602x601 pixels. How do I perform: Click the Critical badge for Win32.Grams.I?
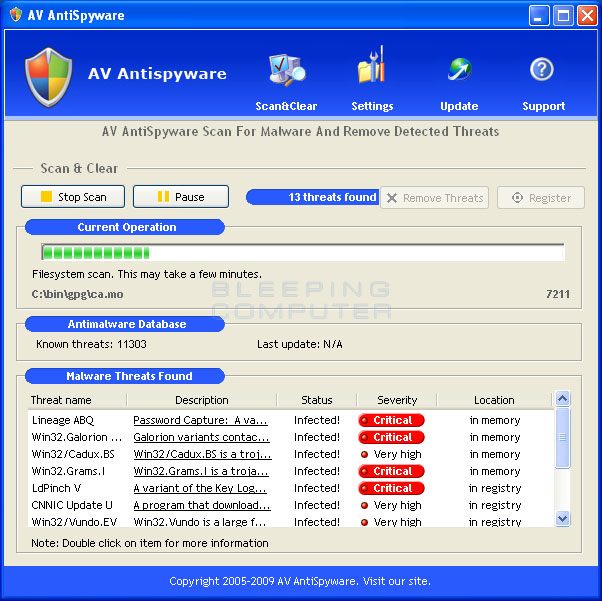(x=391, y=471)
